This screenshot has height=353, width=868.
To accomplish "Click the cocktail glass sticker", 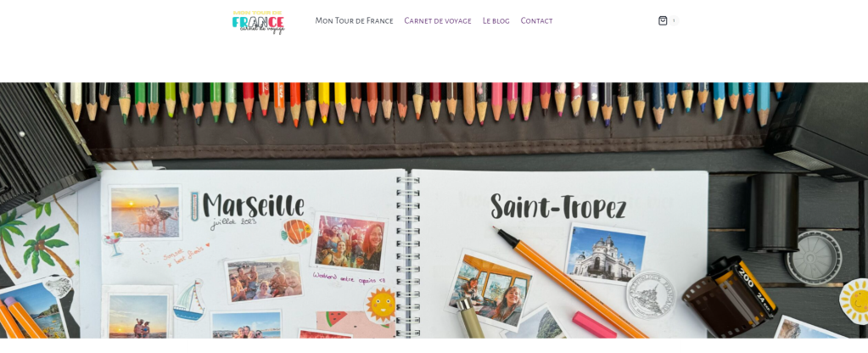I will 113,244.
